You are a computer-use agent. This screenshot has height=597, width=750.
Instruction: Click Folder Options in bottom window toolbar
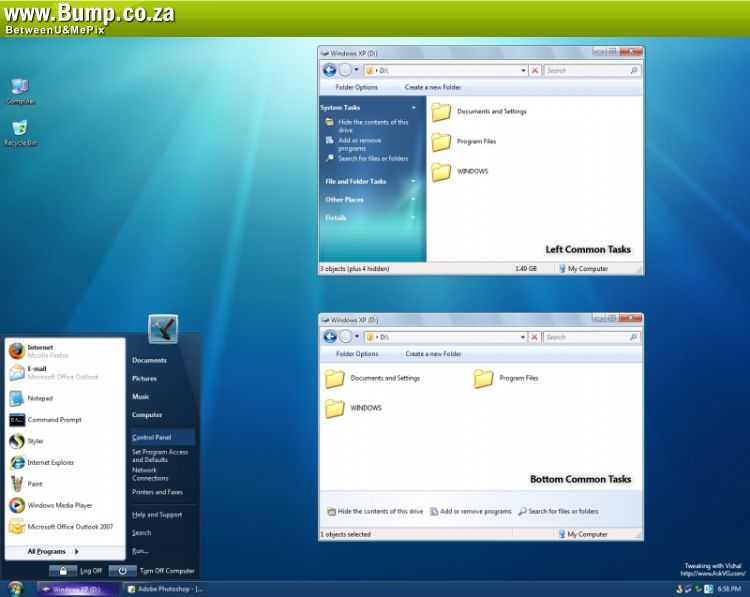click(357, 353)
